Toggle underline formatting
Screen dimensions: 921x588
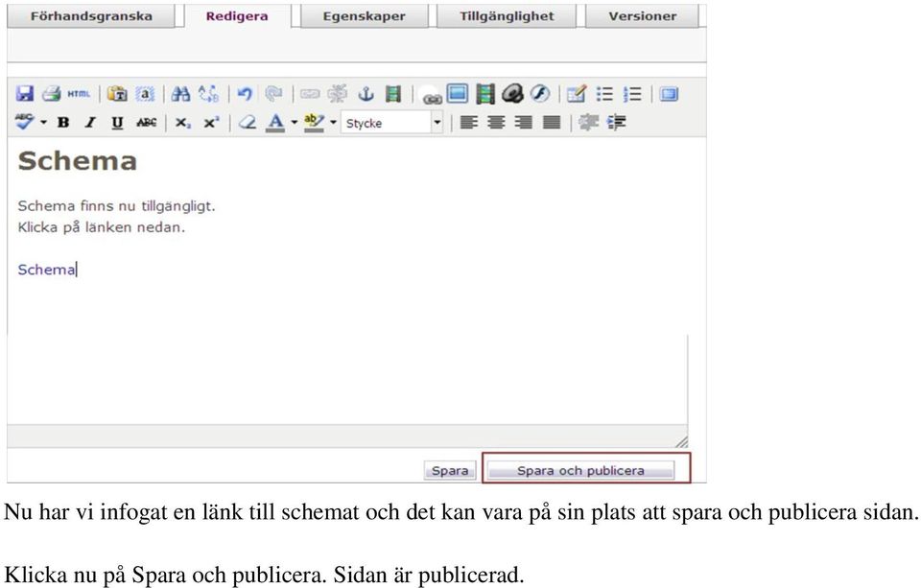[x=117, y=123]
